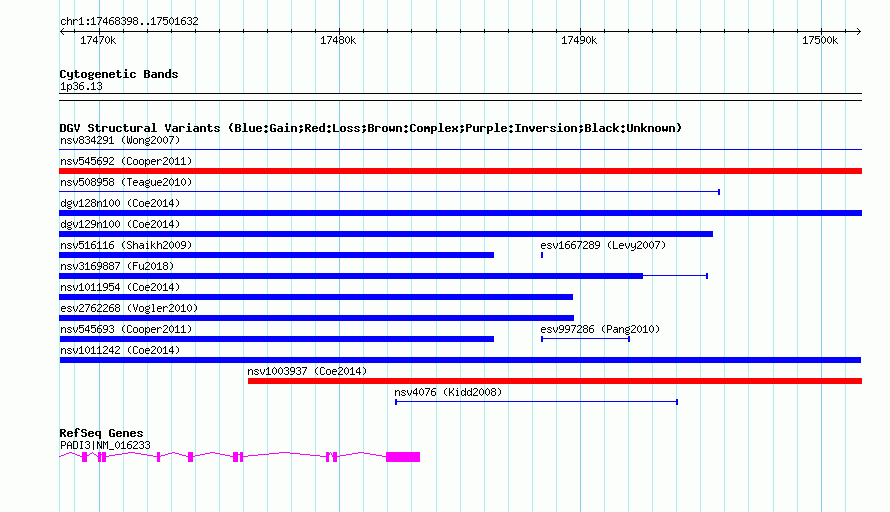Click the large last exon of PADI3
Image resolution: width=890 pixels, height=512 pixels.
(x=403, y=457)
